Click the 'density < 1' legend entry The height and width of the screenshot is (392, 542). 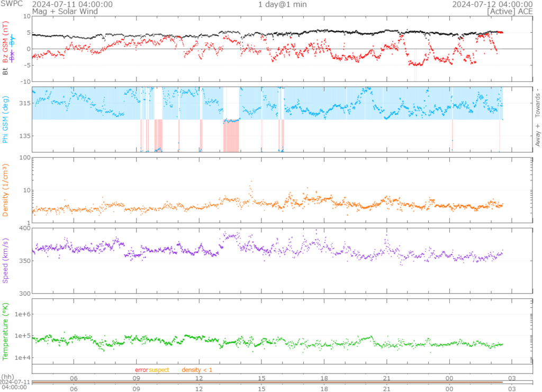click(x=197, y=370)
